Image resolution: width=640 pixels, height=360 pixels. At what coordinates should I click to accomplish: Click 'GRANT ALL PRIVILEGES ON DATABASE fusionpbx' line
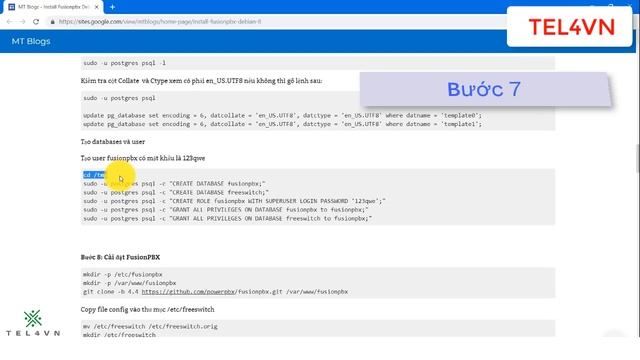click(226, 210)
